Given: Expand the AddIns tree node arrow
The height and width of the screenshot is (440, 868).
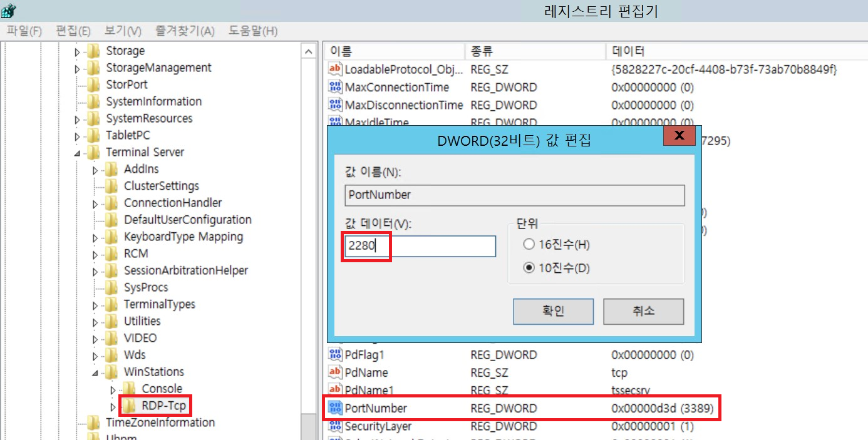Looking at the screenshot, I should (x=95, y=170).
